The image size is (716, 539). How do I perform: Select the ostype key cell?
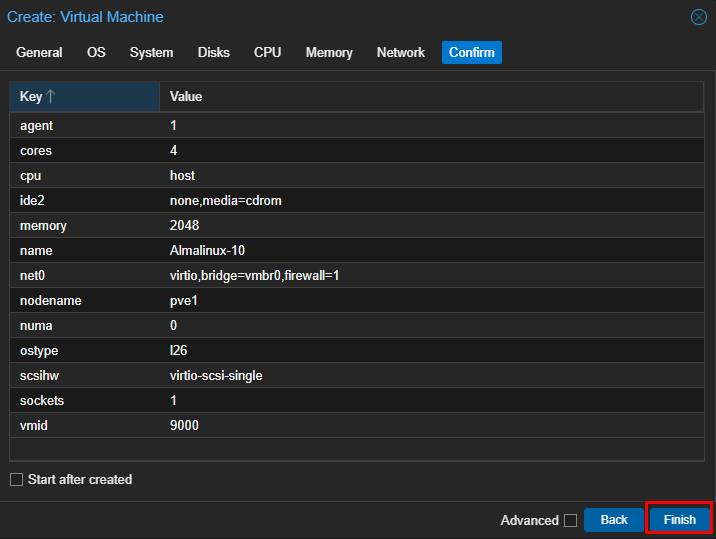84,350
